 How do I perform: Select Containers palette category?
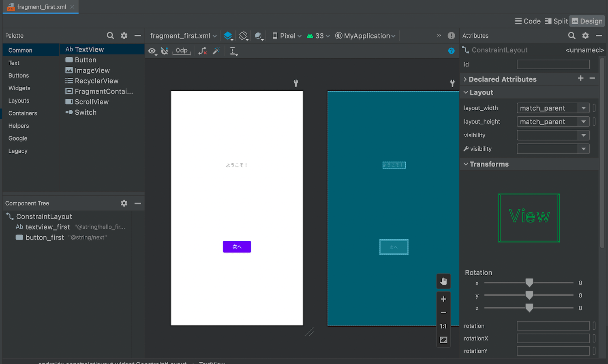point(31,113)
